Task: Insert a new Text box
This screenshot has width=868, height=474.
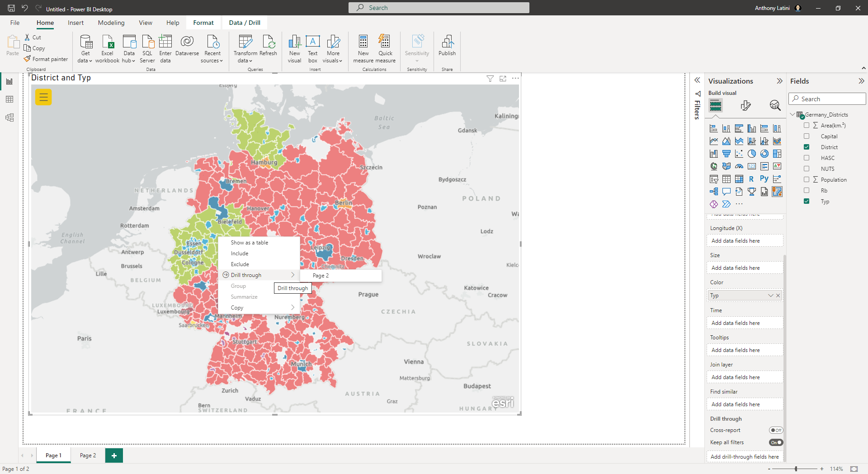Action: click(313, 48)
